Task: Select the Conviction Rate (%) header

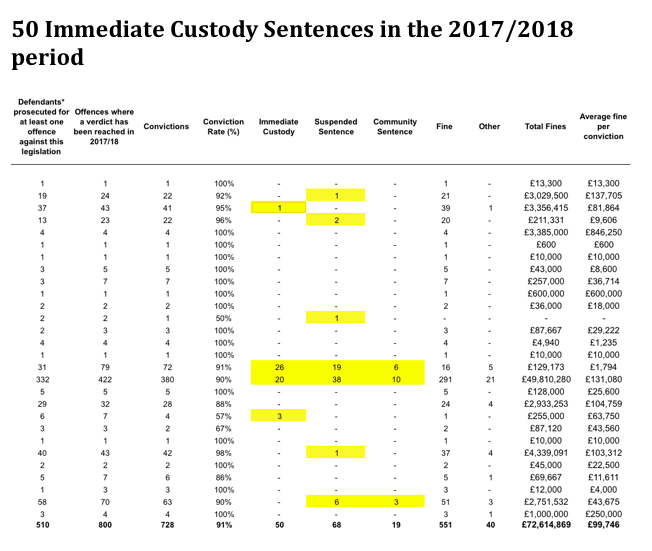Action: coord(223,126)
